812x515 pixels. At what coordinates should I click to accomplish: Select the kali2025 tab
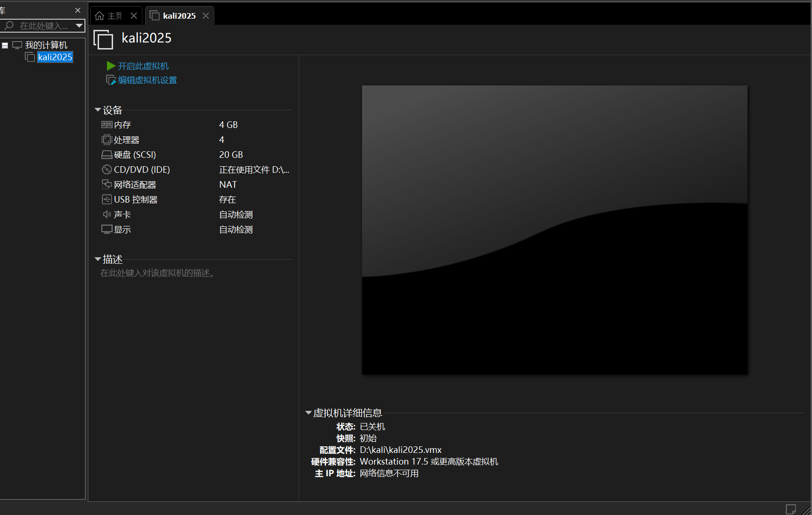(179, 16)
